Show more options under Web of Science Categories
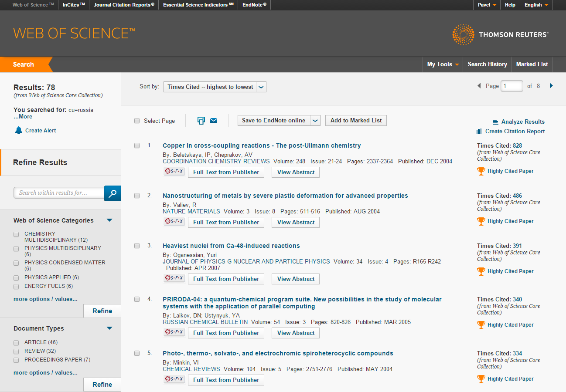566x392 pixels. point(45,299)
